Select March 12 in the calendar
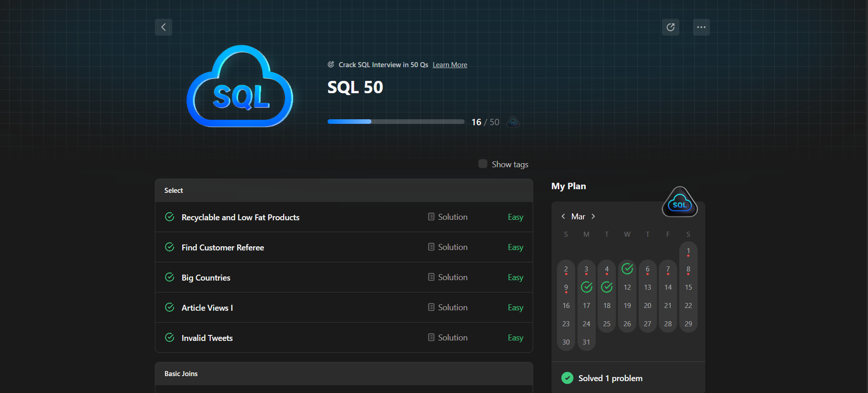The height and width of the screenshot is (393, 868). point(627,287)
